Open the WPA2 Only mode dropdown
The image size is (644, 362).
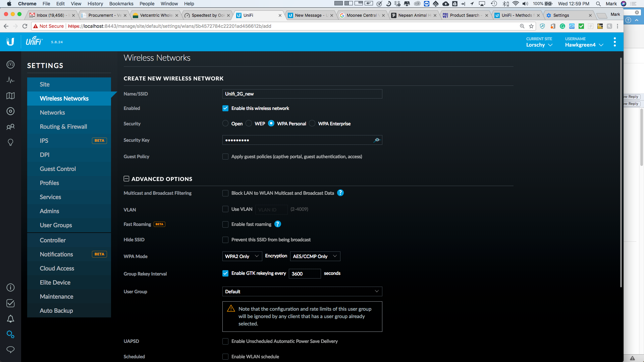pyautogui.click(x=242, y=256)
